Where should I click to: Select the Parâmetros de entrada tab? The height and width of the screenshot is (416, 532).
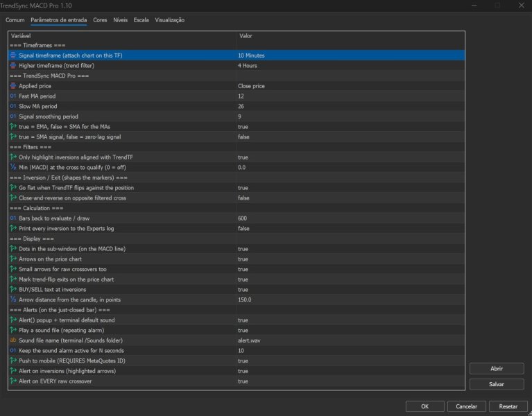[59, 20]
